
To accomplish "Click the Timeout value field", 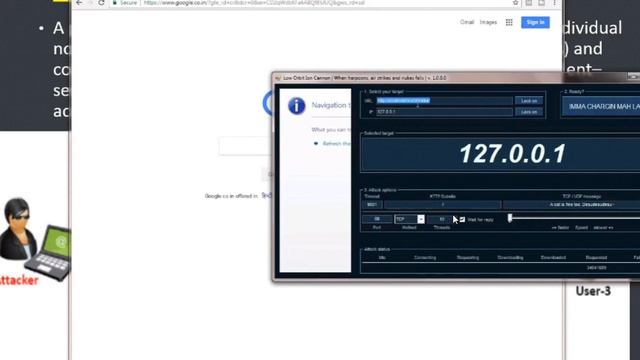I will click(372, 204).
